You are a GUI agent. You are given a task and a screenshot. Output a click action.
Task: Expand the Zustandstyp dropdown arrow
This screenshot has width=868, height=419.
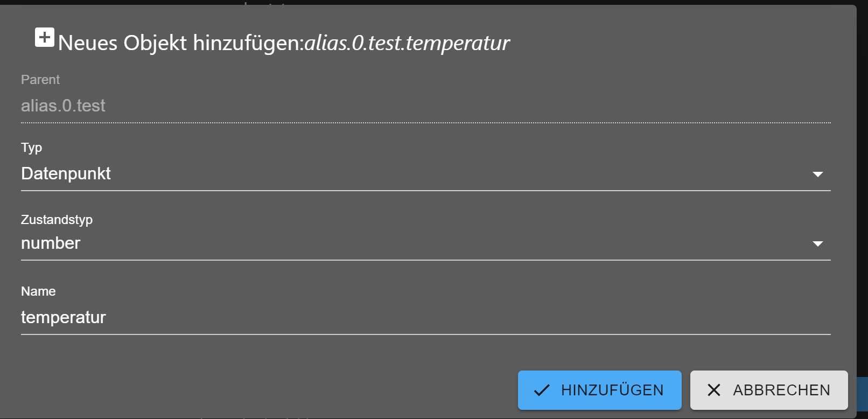(x=817, y=243)
